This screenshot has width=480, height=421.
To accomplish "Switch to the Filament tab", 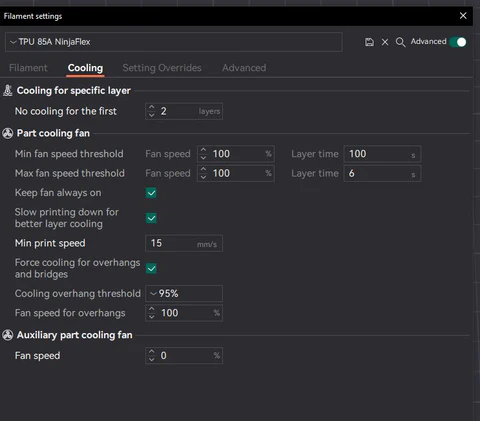I will (28, 68).
